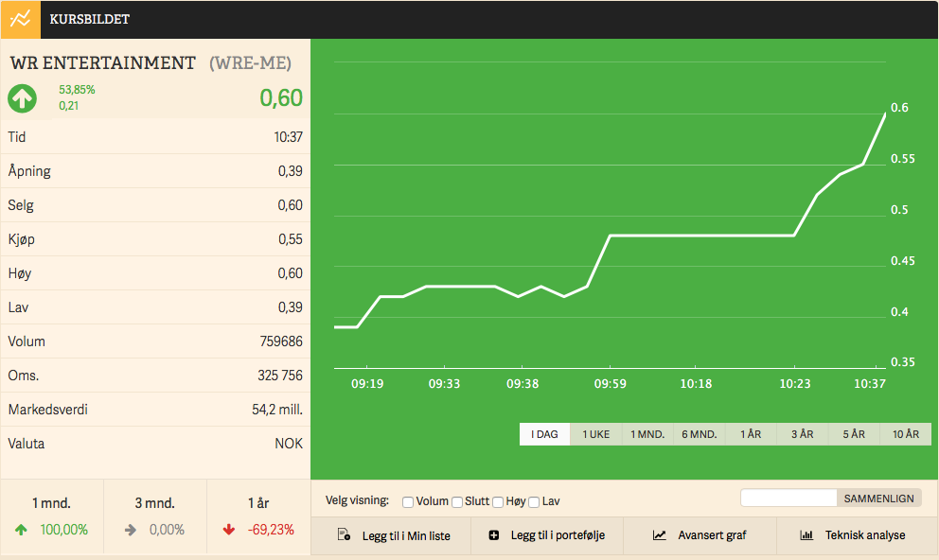Image resolution: width=939 pixels, height=560 pixels.
Task: Click the (WRE-ME) ticker text
Action: pos(250,63)
